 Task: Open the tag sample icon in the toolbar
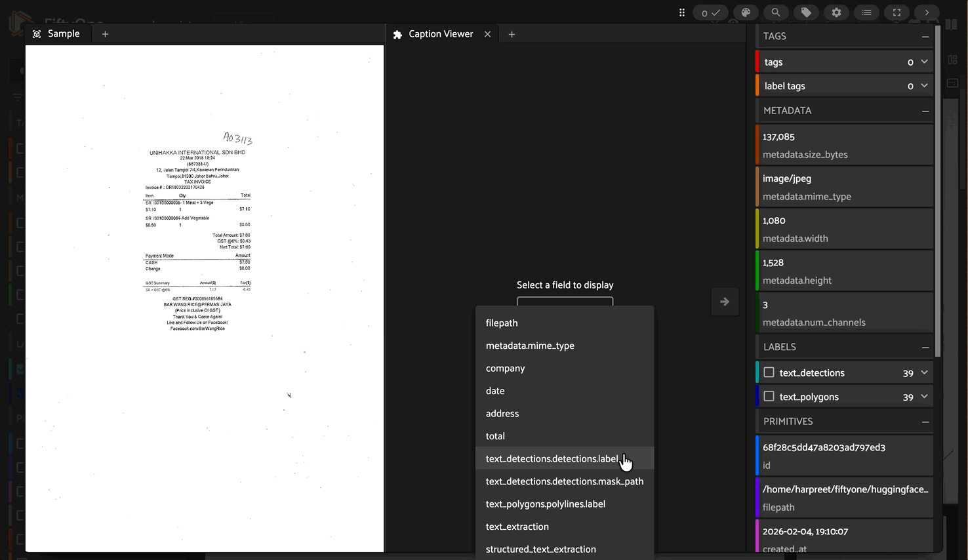806,12
